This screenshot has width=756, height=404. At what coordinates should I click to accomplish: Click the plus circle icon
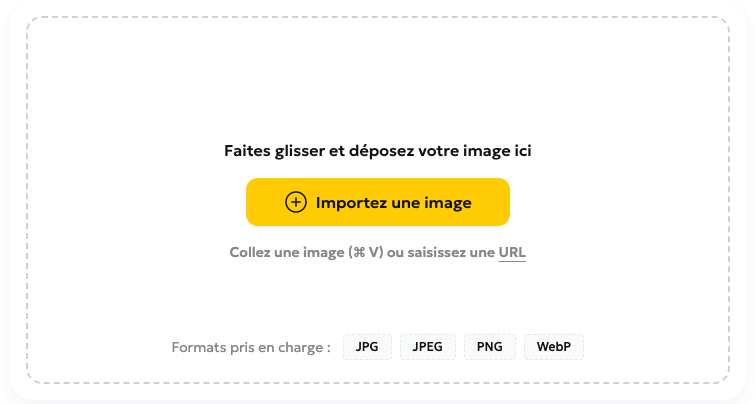tap(296, 202)
